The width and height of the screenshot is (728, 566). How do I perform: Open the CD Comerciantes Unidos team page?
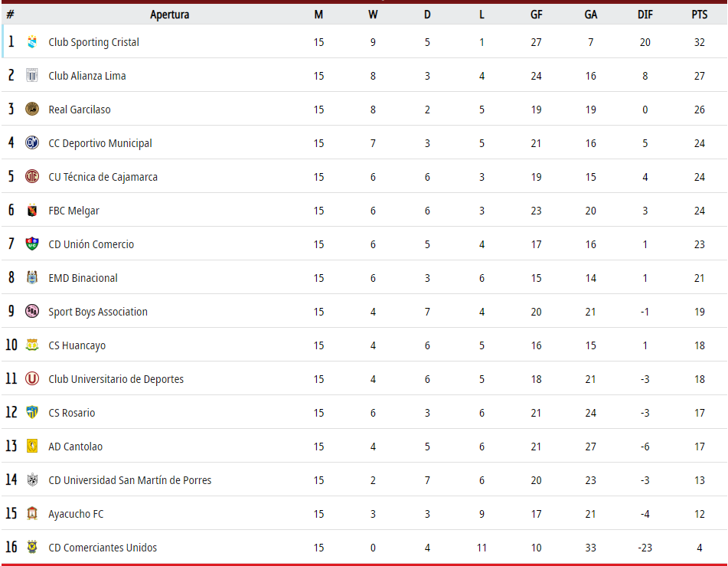103,548
